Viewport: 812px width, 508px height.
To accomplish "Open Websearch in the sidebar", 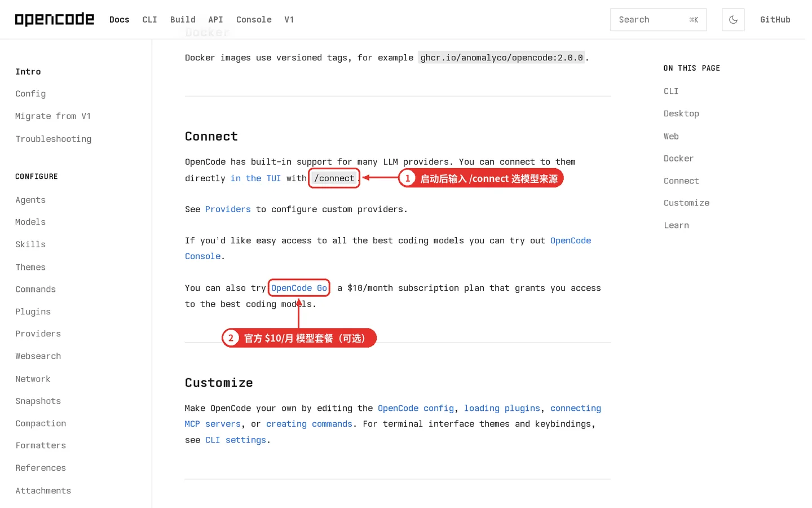I will click(x=38, y=356).
